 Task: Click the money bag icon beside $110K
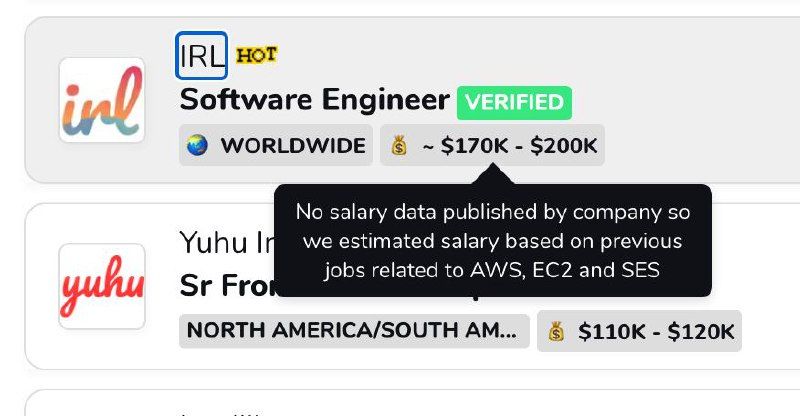(x=557, y=331)
